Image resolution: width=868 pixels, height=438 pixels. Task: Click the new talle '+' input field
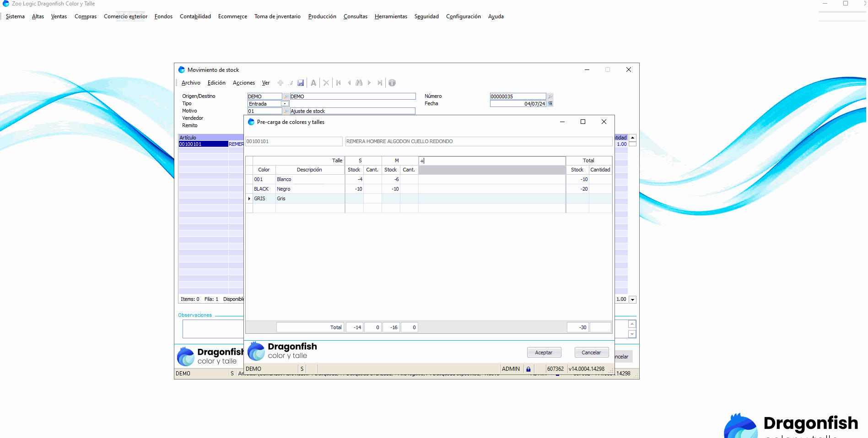click(492, 160)
